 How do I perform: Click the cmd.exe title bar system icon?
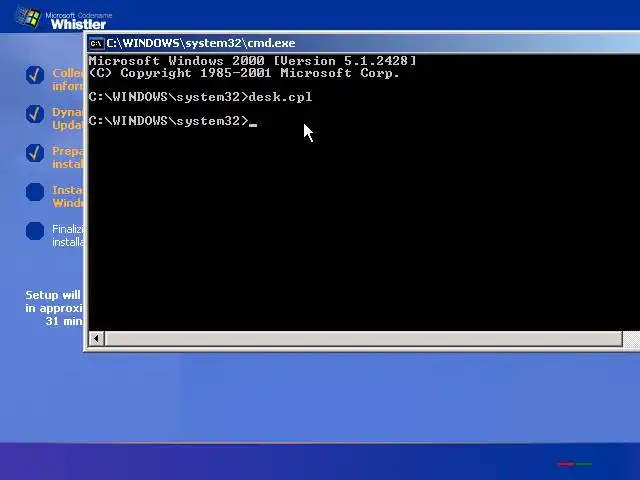tap(97, 43)
